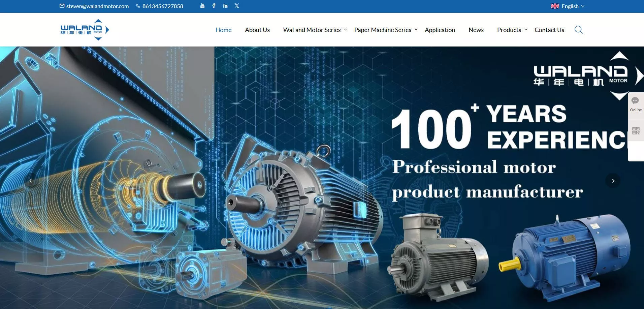Screen dimensions: 644x309
Task: Click the QR code sidebar icon
Action: pos(636,131)
